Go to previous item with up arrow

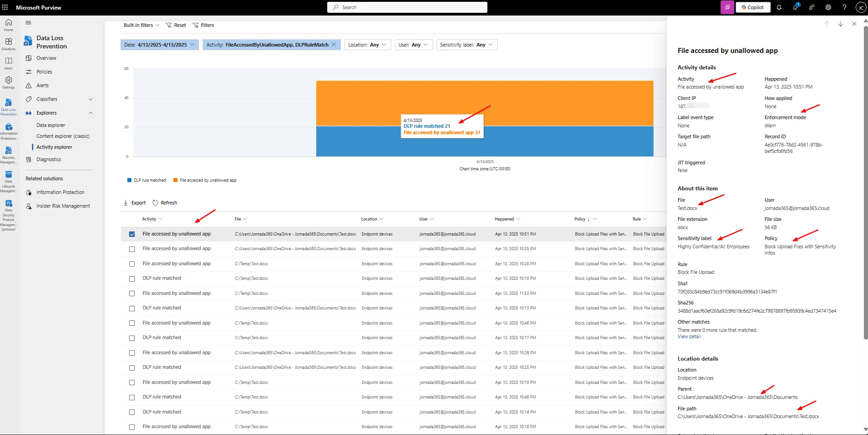click(x=827, y=24)
